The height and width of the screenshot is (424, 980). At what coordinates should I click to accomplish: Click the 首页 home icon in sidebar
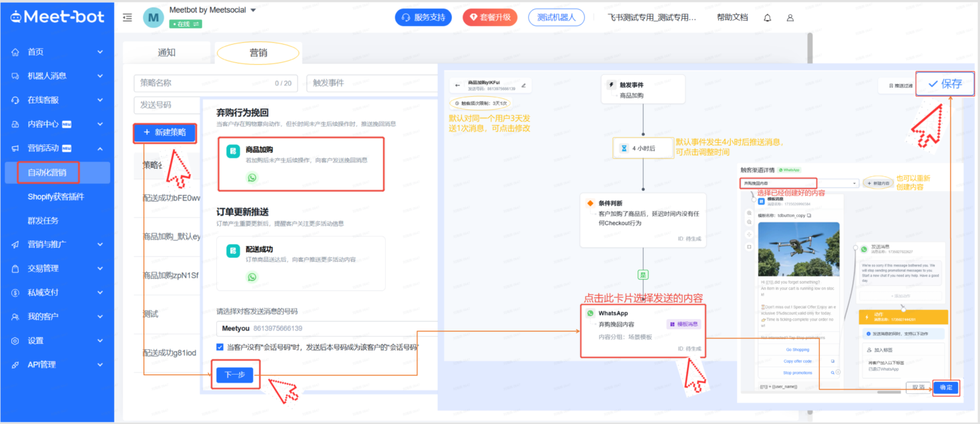15,52
